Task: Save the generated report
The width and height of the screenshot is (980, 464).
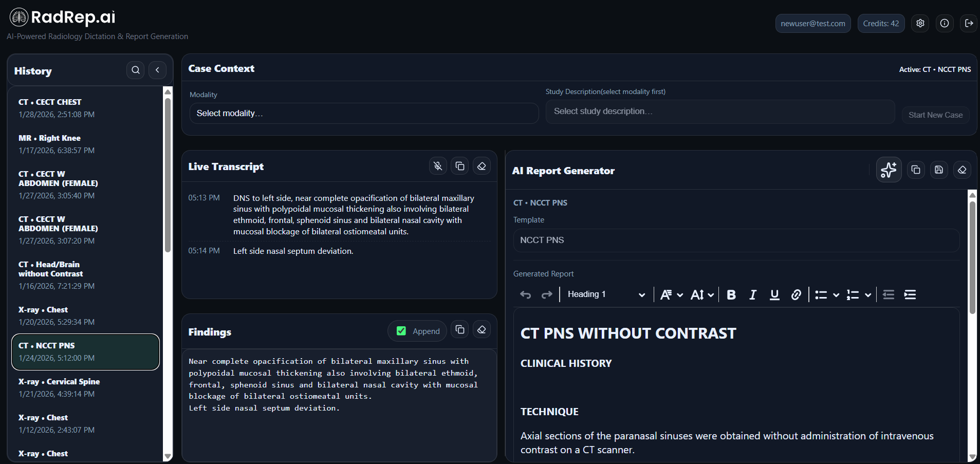Action: pyautogui.click(x=939, y=170)
